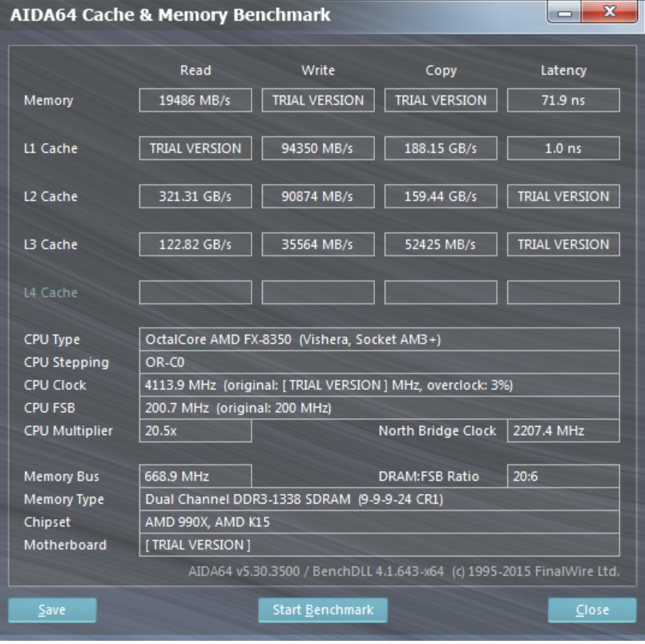The image size is (645, 644).
Task: Select CPU FSB 200.7 MHz value
Action: (x=379, y=408)
